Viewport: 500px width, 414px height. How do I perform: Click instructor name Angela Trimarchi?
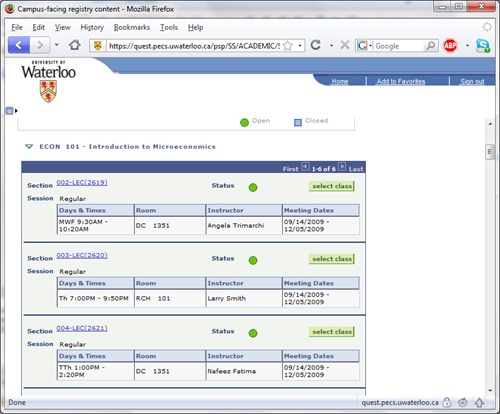(236, 226)
